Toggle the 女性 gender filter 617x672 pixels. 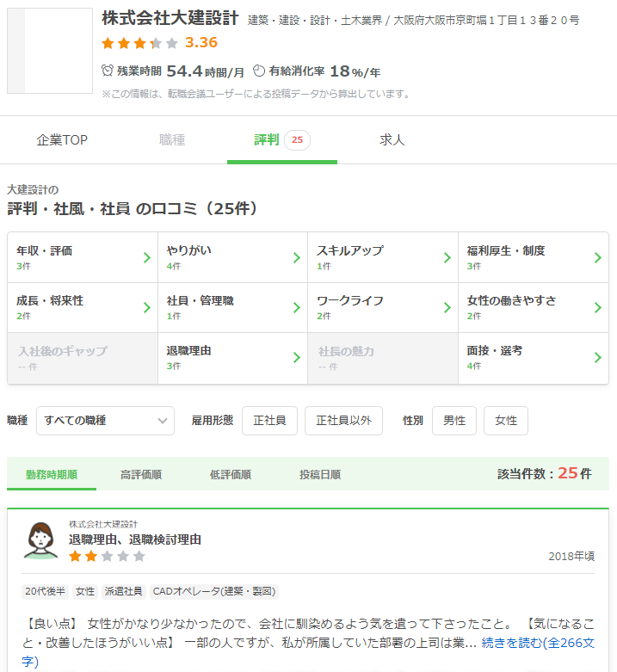pyautogui.click(x=506, y=421)
